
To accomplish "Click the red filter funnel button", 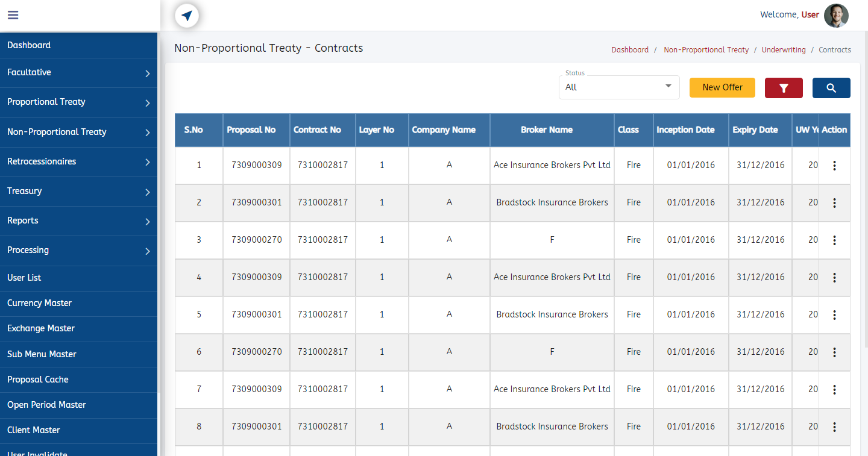I will (x=784, y=88).
